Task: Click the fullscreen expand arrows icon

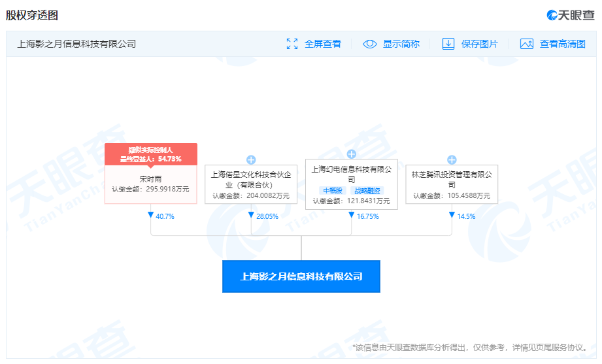Action: (x=292, y=44)
